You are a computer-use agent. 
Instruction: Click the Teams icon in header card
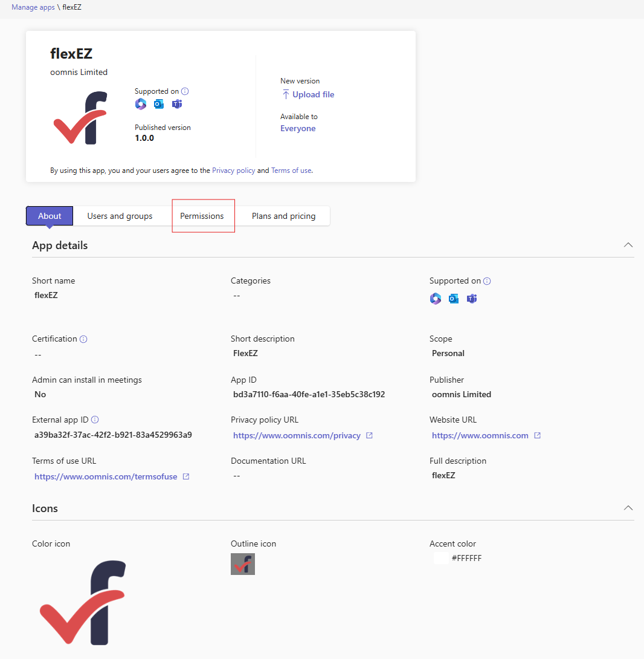(177, 104)
